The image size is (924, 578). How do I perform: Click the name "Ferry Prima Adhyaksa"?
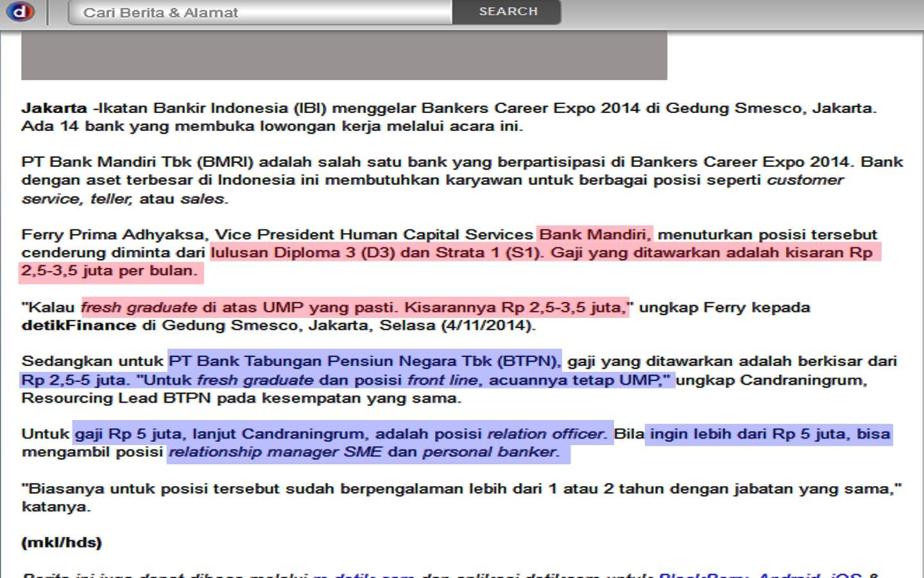point(113,235)
